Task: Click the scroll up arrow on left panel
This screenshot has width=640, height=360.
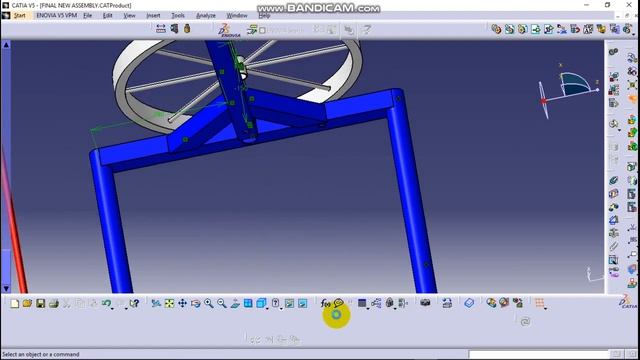Action: pos(6,45)
